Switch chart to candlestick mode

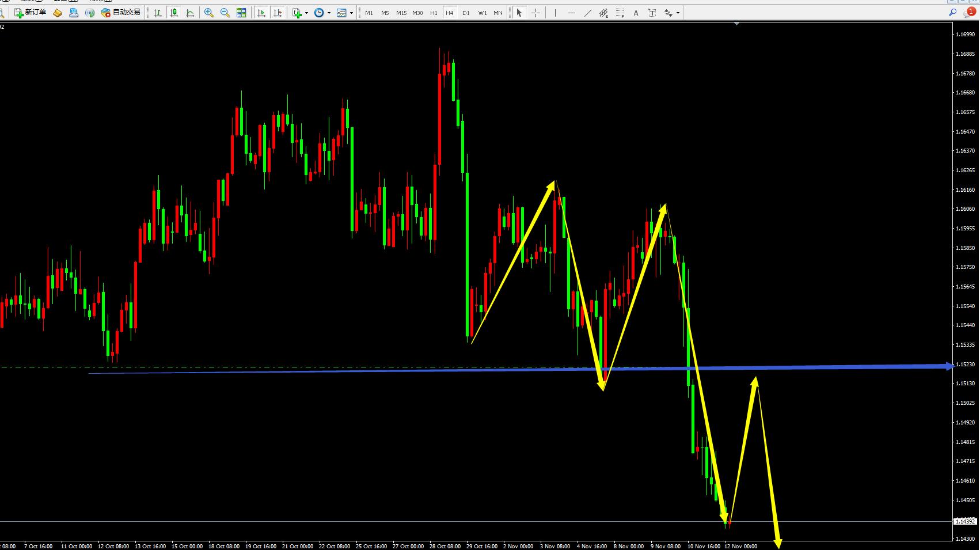[173, 12]
